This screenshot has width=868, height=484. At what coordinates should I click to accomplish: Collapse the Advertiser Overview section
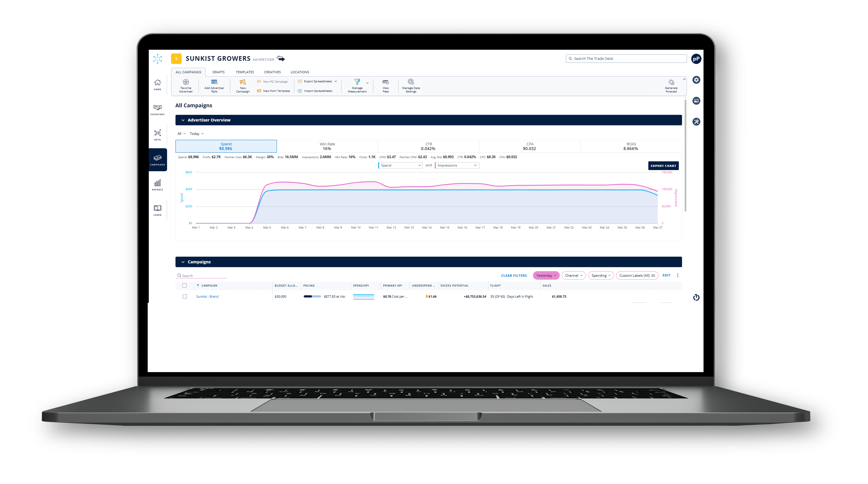coord(183,120)
